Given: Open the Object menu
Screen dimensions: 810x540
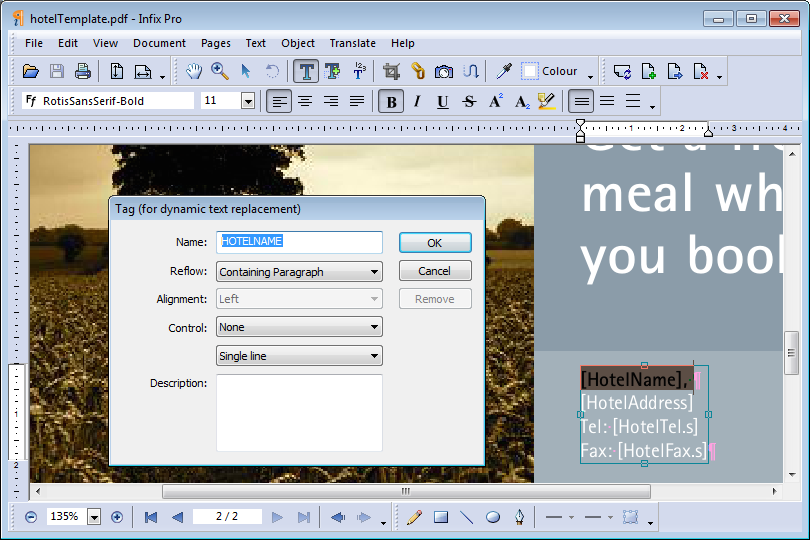Looking at the screenshot, I should pos(298,43).
